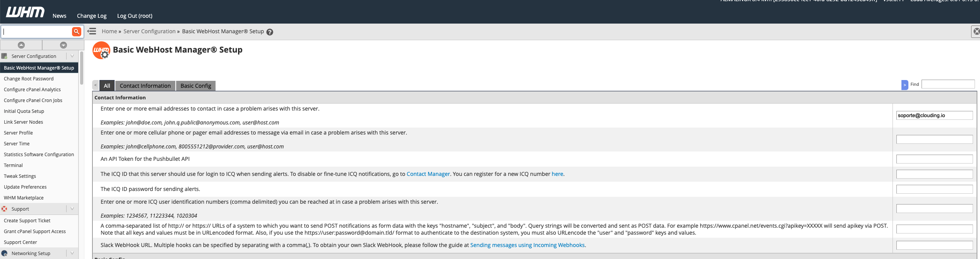Open Terminal in sidebar
This screenshot has width=980, height=259.
click(13, 165)
